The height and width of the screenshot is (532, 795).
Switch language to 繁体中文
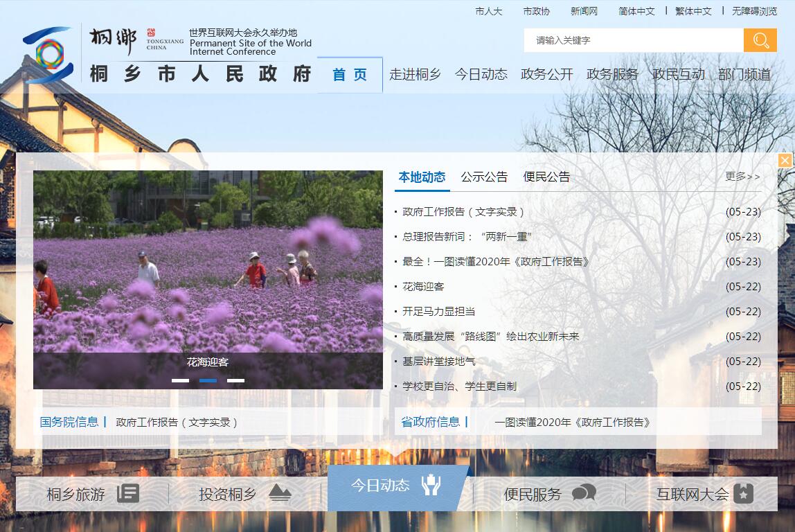pos(693,11)
